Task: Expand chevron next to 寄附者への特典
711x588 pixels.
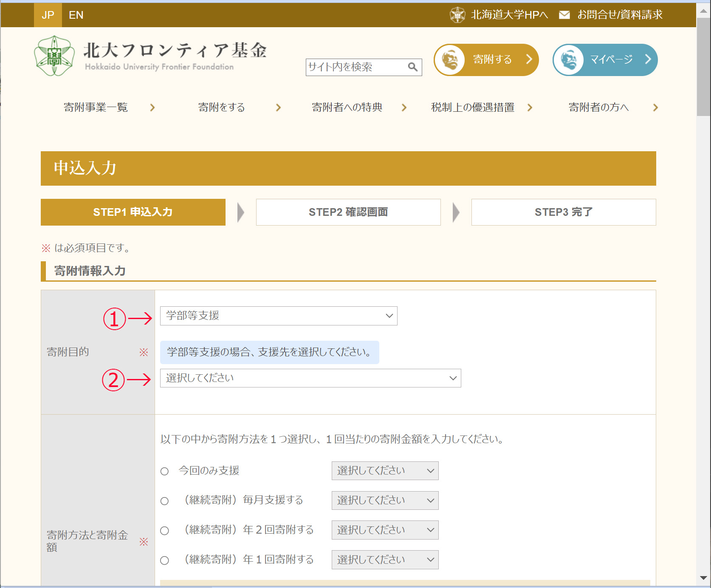Action: click(x=404, y=107)
